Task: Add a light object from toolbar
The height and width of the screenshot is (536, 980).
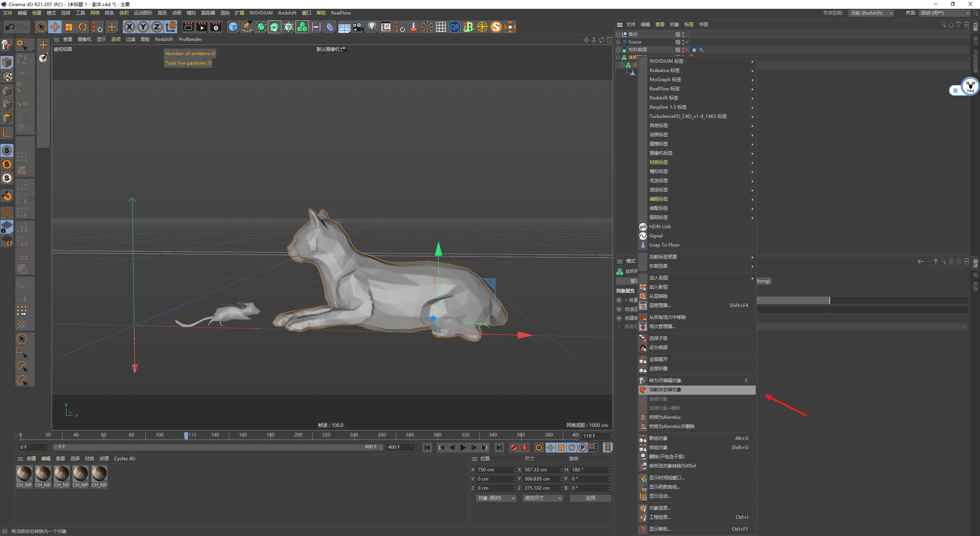Action: [x=372, y=27]
